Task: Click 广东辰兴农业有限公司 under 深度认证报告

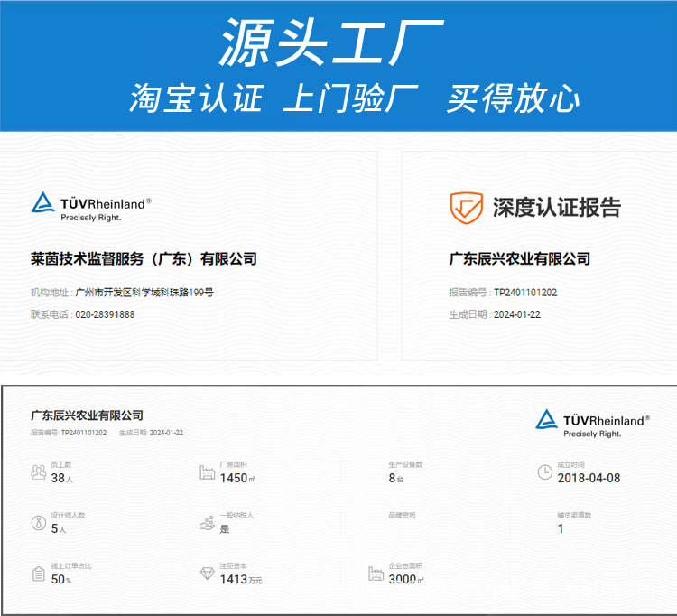Action: point(519,258)
